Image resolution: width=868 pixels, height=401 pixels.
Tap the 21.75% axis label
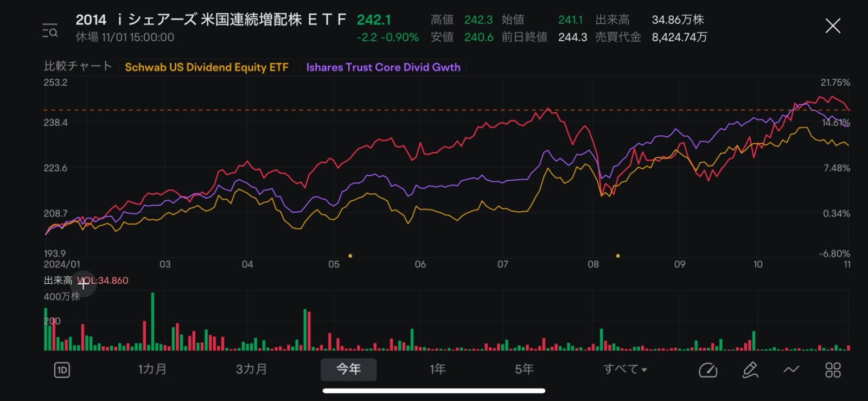click(x=835, y=82)
